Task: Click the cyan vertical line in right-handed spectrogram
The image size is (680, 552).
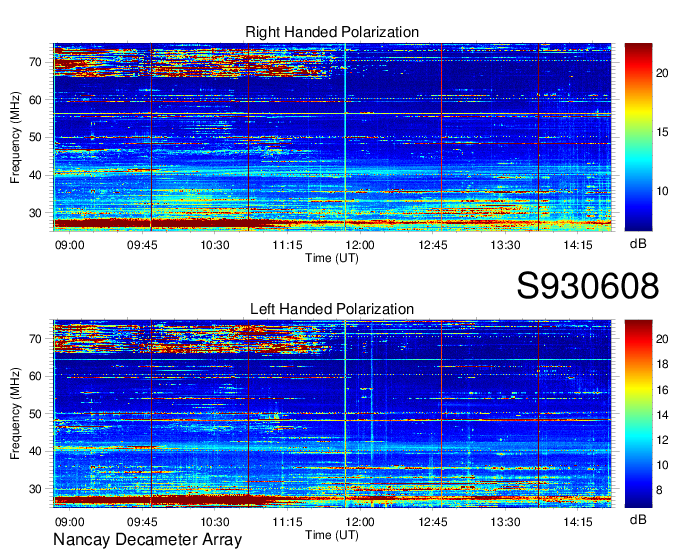Action: (x=345, y=137)
